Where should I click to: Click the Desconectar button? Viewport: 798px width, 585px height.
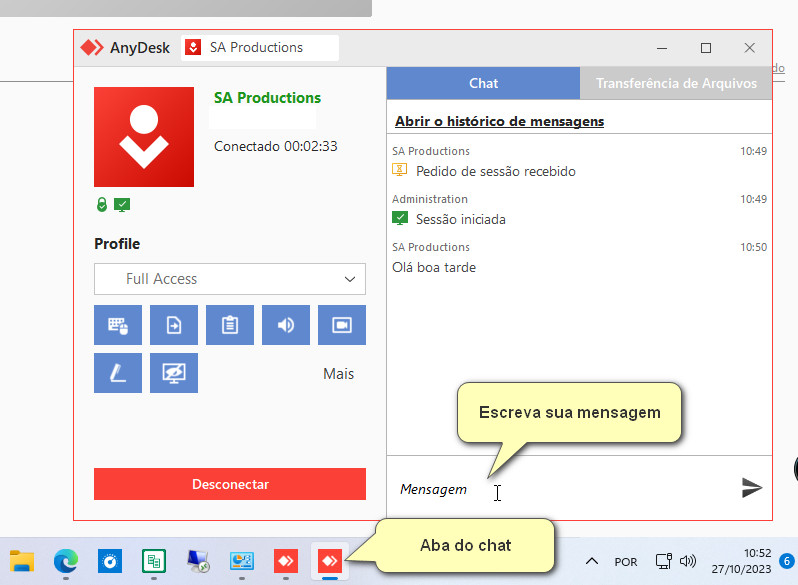(230, 484)
